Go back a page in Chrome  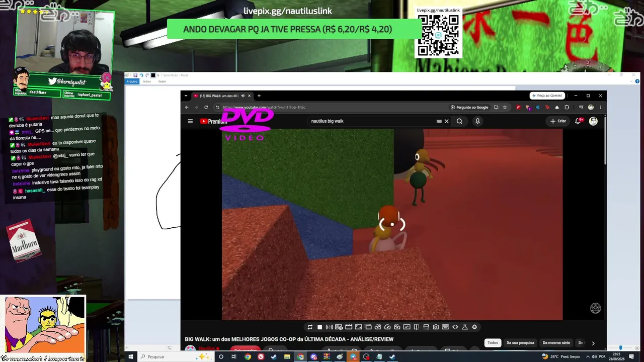click(x=187, y=107)
